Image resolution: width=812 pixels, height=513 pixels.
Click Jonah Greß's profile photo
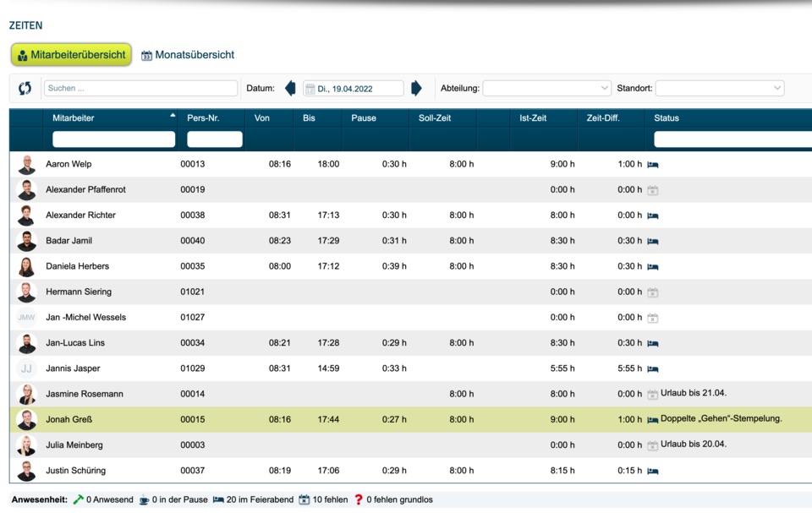[26, 420]
